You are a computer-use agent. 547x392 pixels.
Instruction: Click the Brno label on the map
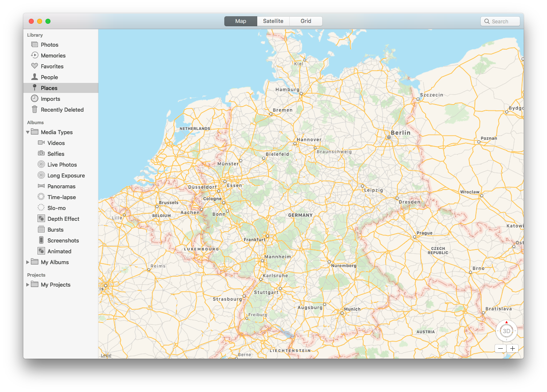coord(478,269)
